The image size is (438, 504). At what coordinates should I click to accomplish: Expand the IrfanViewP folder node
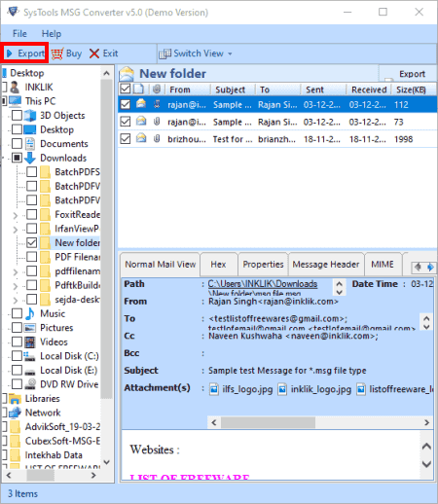click(15, 229)
